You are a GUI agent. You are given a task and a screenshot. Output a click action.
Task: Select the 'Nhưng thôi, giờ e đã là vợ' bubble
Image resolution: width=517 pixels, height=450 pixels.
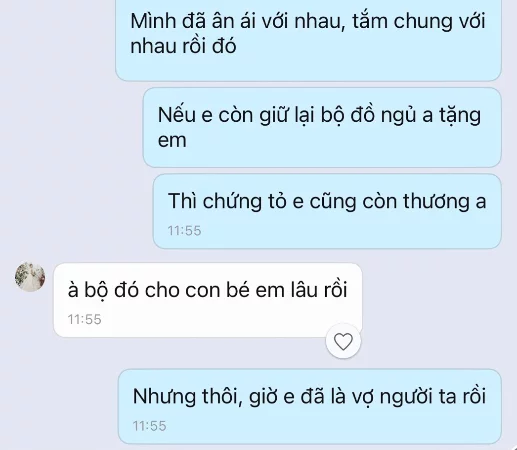310,407
